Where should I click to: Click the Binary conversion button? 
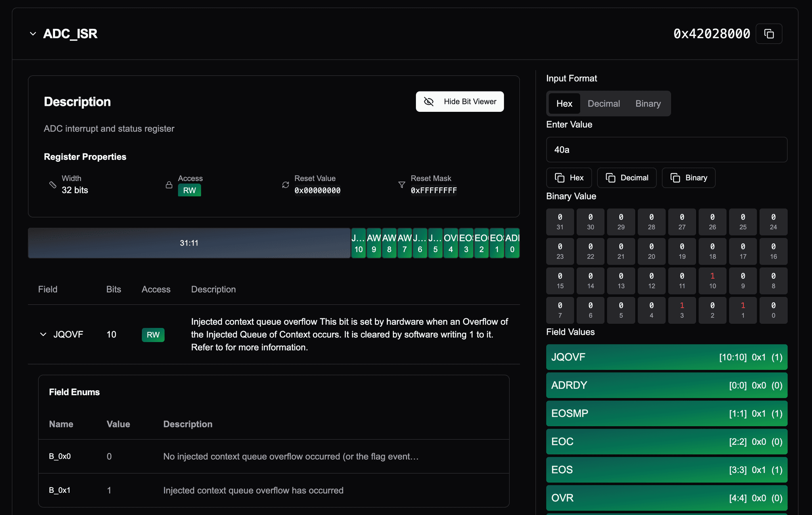coord(689,178)
